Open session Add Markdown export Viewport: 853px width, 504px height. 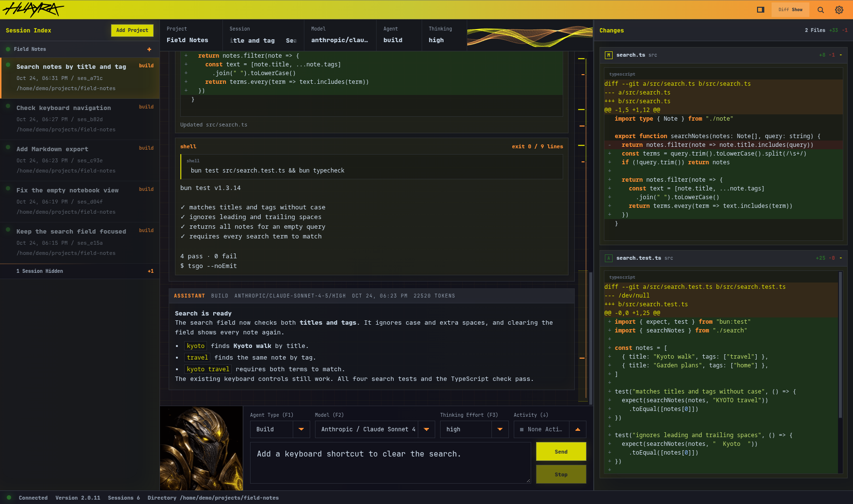80,160
